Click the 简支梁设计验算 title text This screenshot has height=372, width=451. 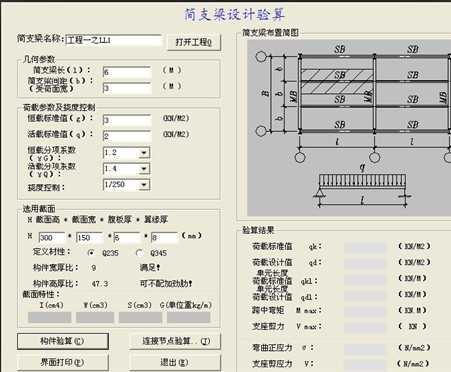pos(235,15)
